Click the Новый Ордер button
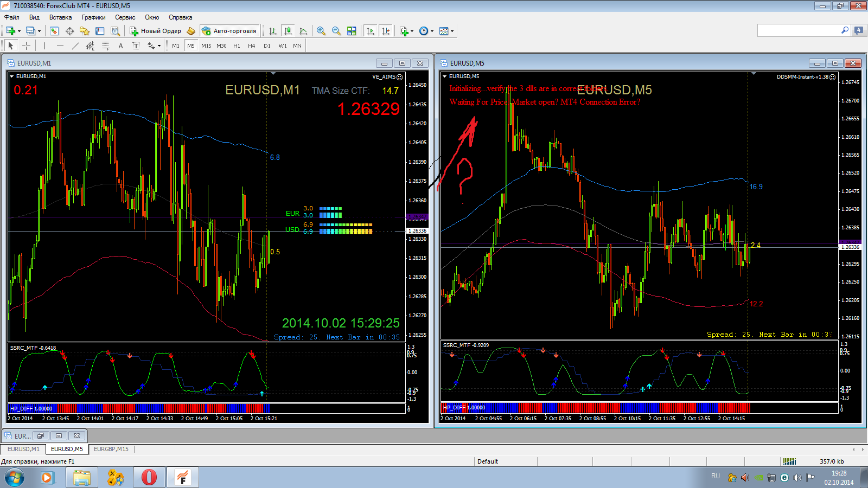The width and height of the screenshot is (868, 488). (x=155, y=31)
